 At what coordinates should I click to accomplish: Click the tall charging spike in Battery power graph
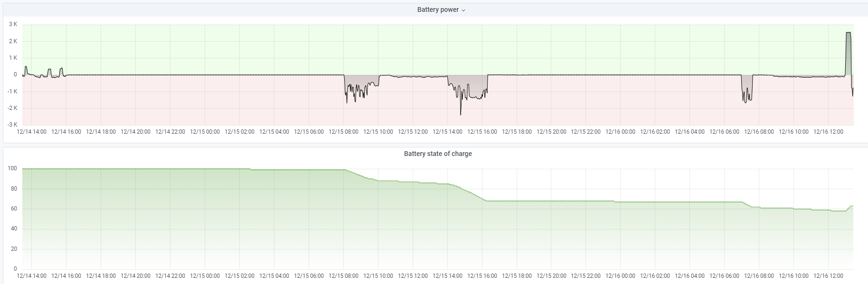pos(848,53)
